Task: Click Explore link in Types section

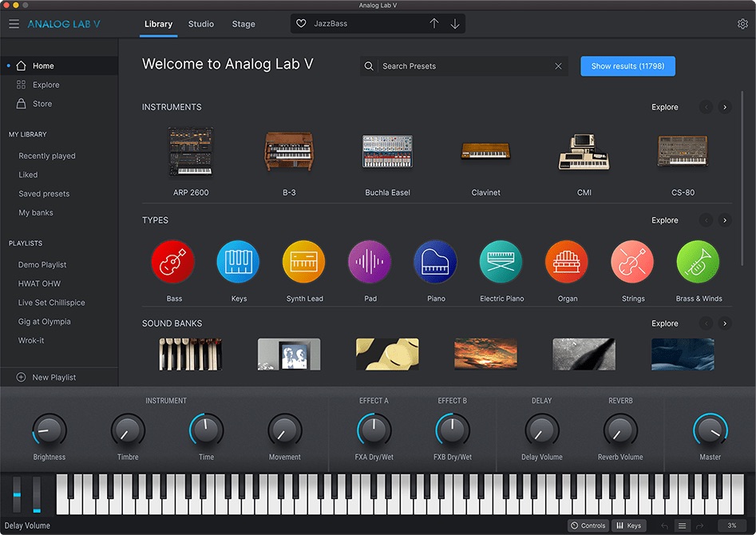Action: click(665, 220)
